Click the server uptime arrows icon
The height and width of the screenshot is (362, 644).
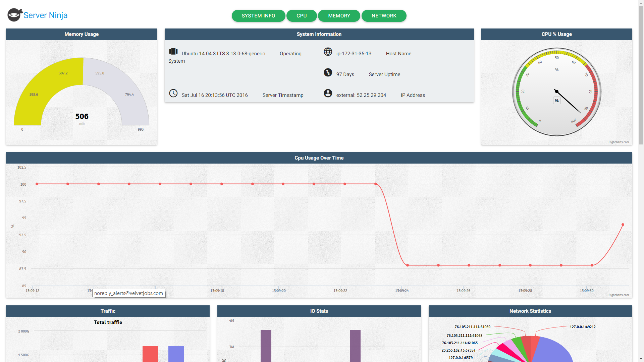click(328, 72)
